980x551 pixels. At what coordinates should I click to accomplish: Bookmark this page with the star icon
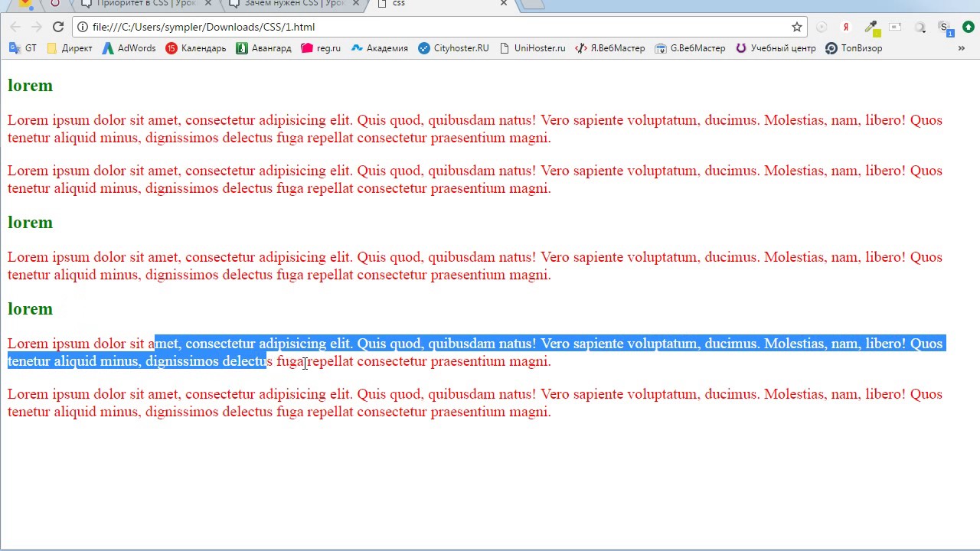click(x=797, y=27)
